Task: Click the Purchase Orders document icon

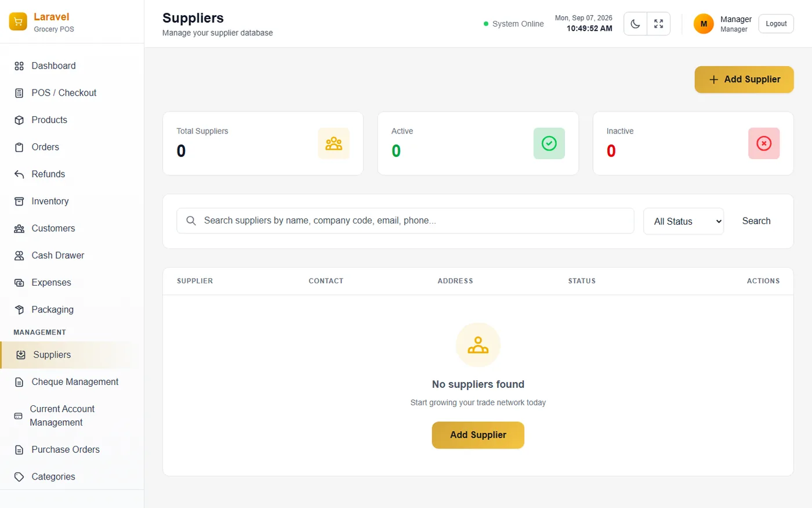Action: tap(19, 450)
